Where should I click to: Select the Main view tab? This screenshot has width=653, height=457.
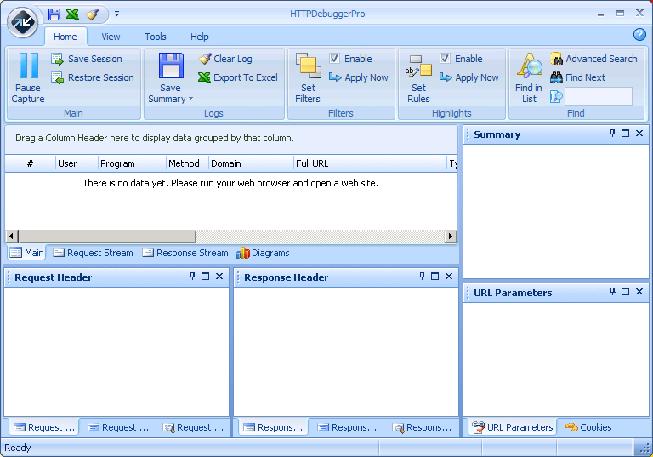[x=27, y=252]
